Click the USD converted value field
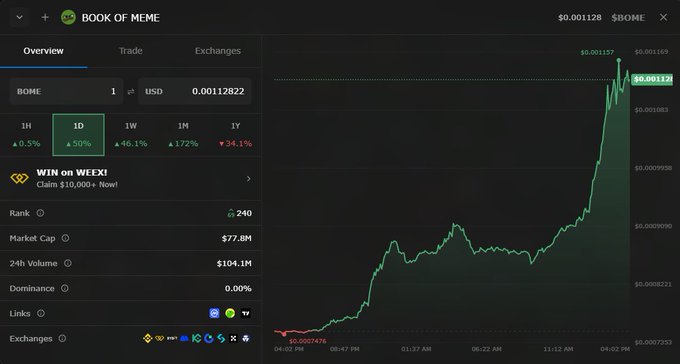Image resolution: width=680 pixels, height=364 pixels. [195, 91]
